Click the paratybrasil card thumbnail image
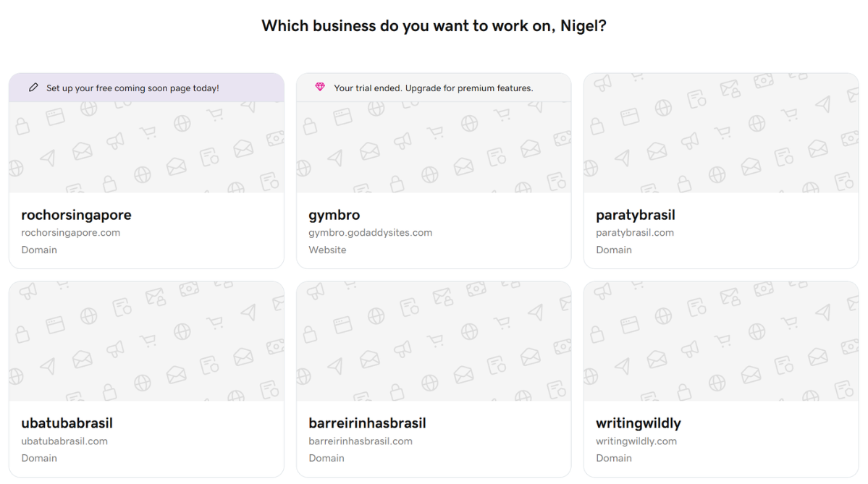Image resolution: width=868 pixels, height=484 pixels. (720, 132)
